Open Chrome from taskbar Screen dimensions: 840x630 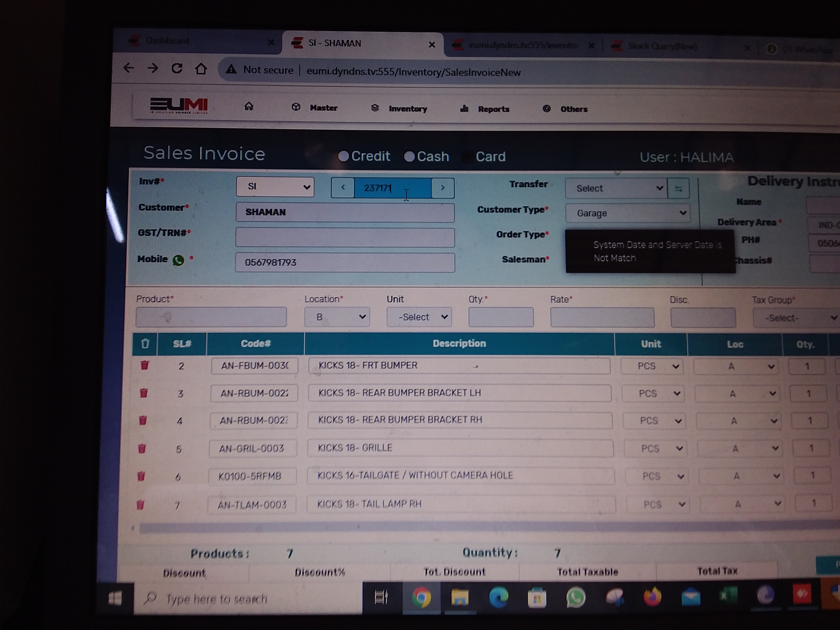click(422, 597)
